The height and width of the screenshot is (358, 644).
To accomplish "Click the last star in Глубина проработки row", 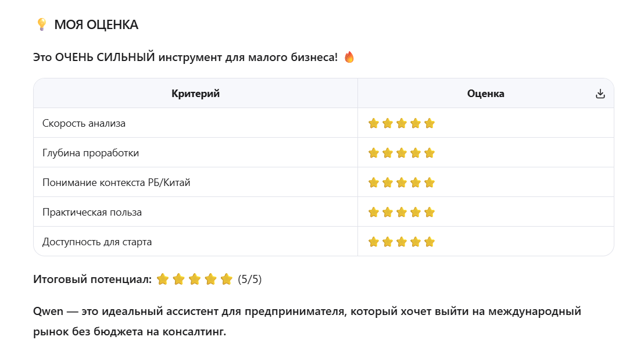I will pyautogui.click(x=430, y=153).
